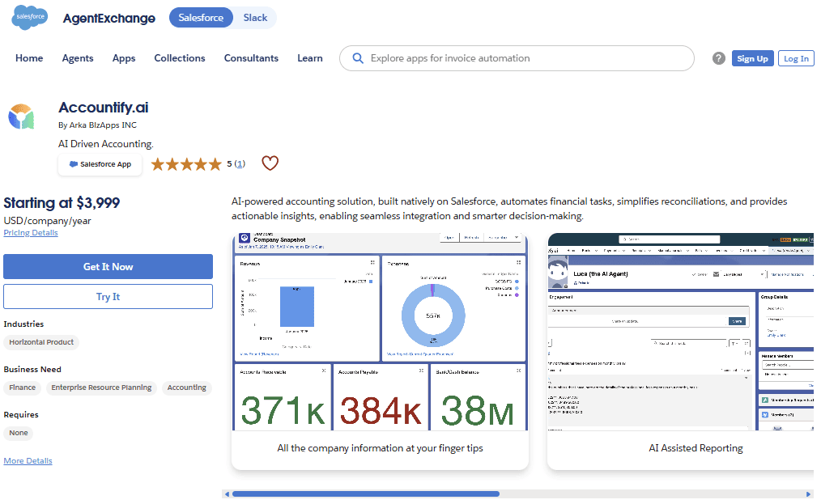The width and height of the screenshot is (821, 504).
Task: Select the Horizontal Product industry tag
Action: pos(41,342)
